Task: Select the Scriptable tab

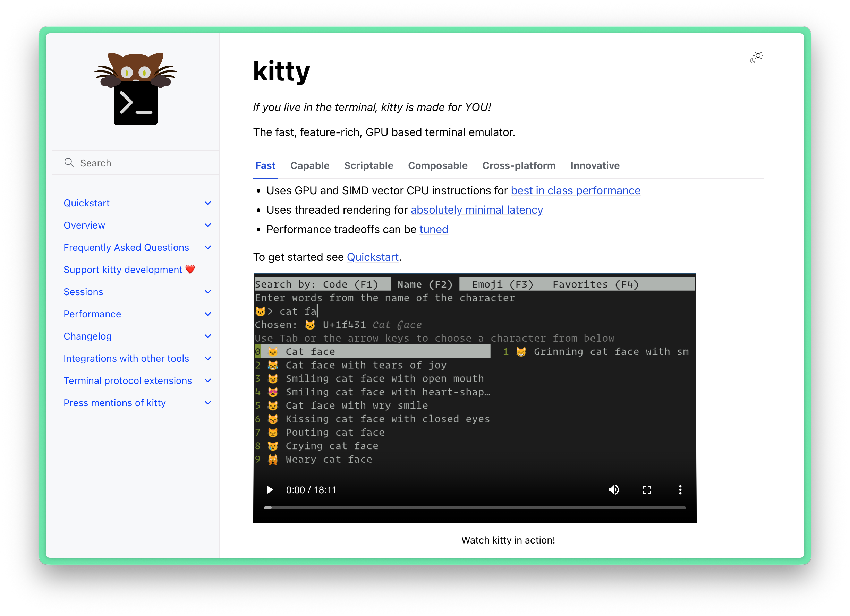Action: (369, 165)
